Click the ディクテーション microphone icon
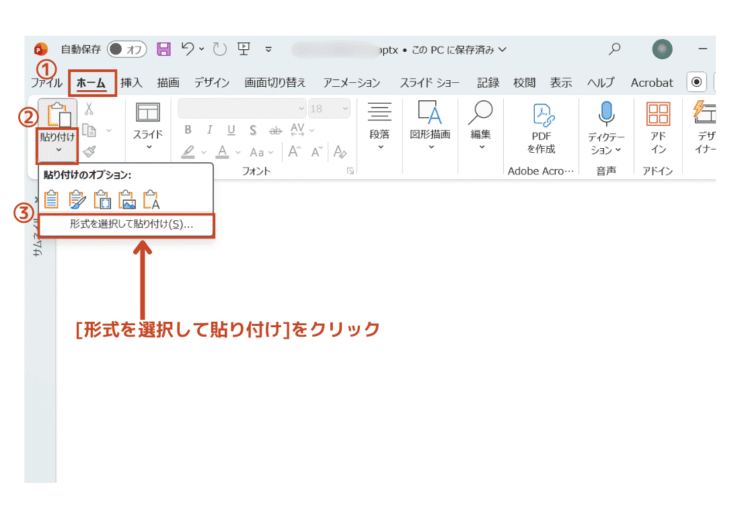 (x=606, y=115)
